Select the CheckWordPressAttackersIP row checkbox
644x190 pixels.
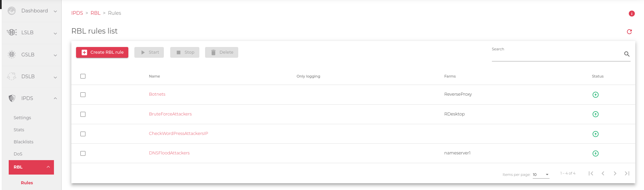(x=83, y=134)
